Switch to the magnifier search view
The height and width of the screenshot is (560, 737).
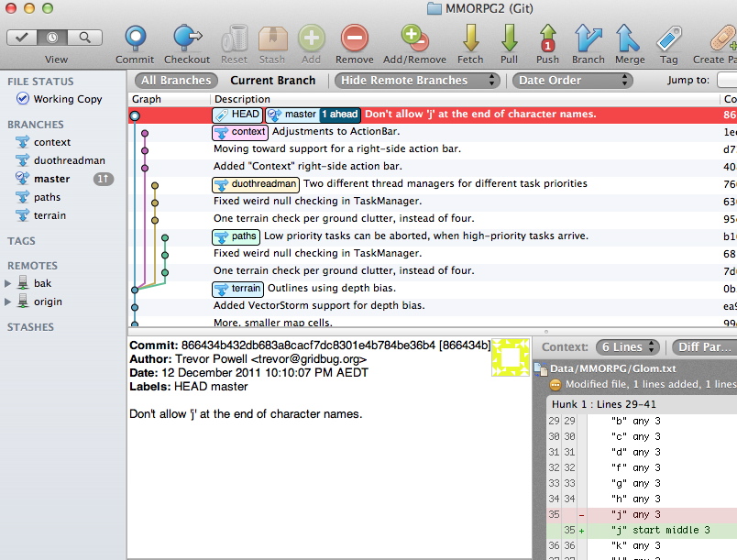pyautogui.click(x=84, y=38)
